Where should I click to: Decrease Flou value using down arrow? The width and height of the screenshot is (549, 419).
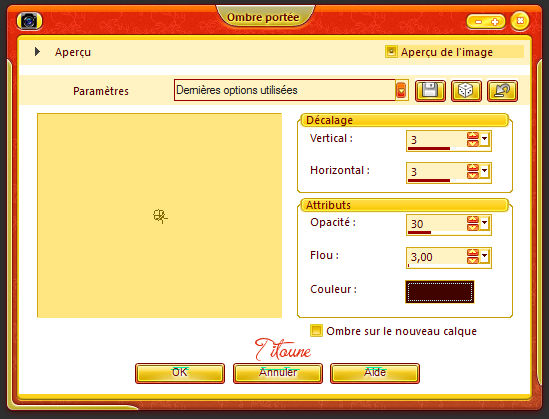coord(472,260)
